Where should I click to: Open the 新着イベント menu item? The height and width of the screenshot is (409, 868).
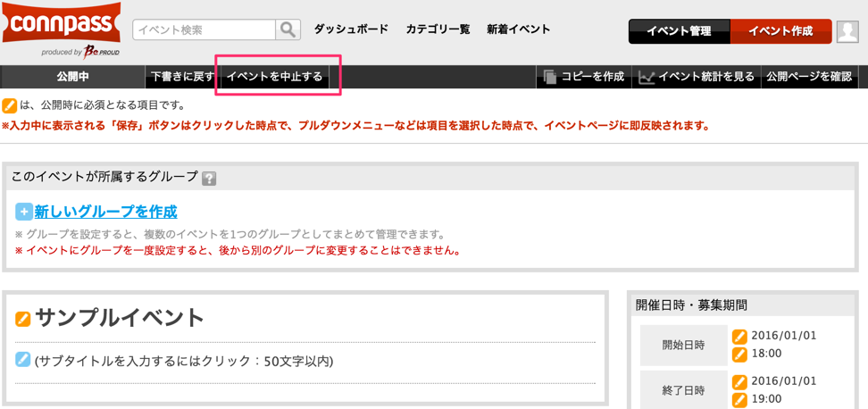tap(519, 29)
